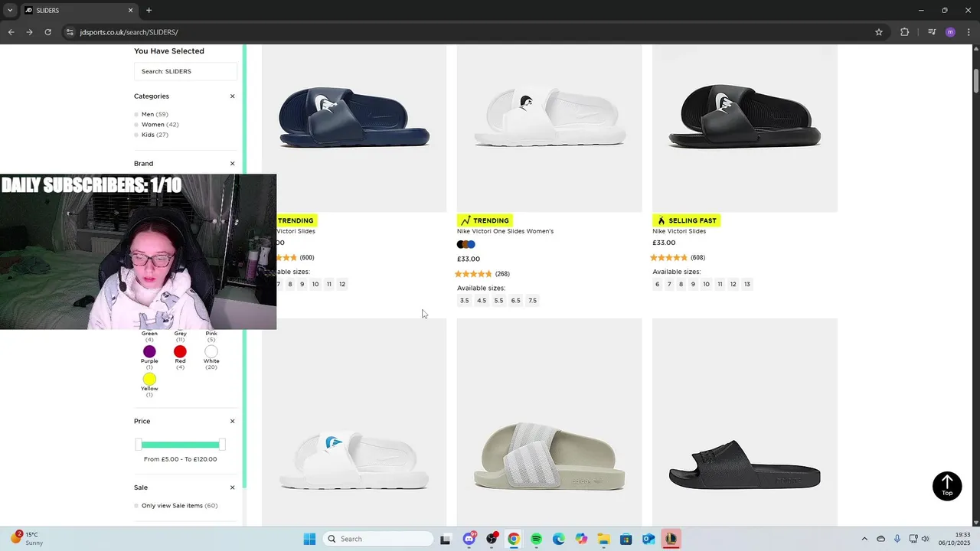
Task: Click the browser forward arrow
Action: click(29, 32)
